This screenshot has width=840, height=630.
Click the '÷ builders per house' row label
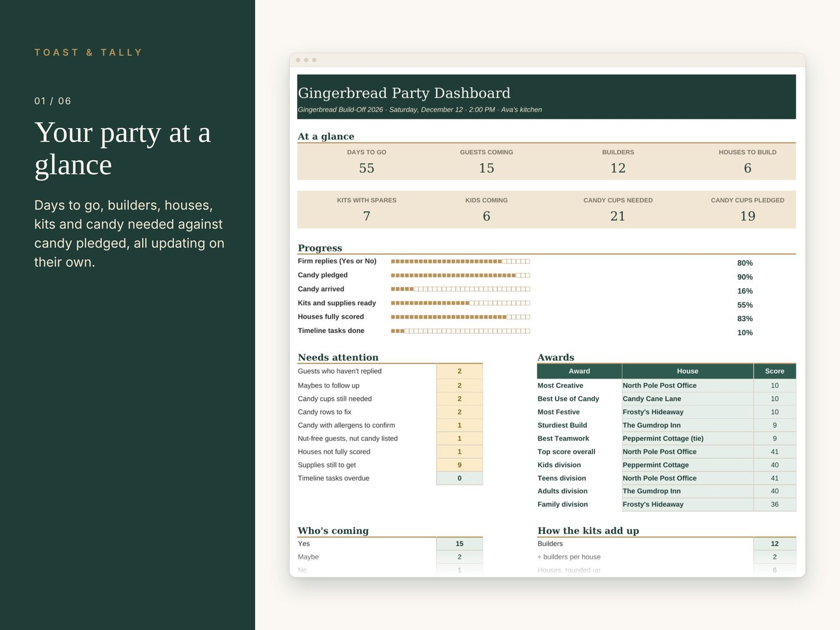(569, 557)
